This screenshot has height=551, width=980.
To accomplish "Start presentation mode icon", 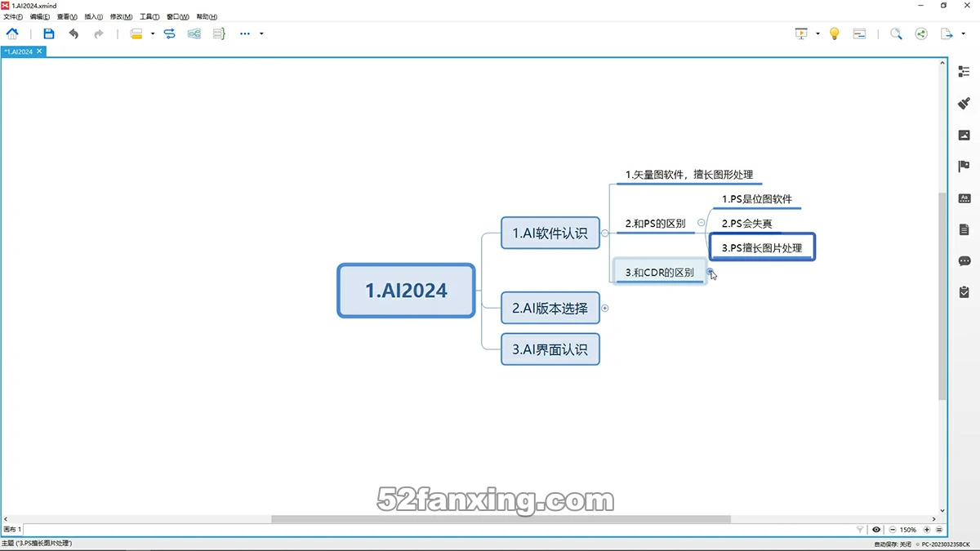I will 801,33.
